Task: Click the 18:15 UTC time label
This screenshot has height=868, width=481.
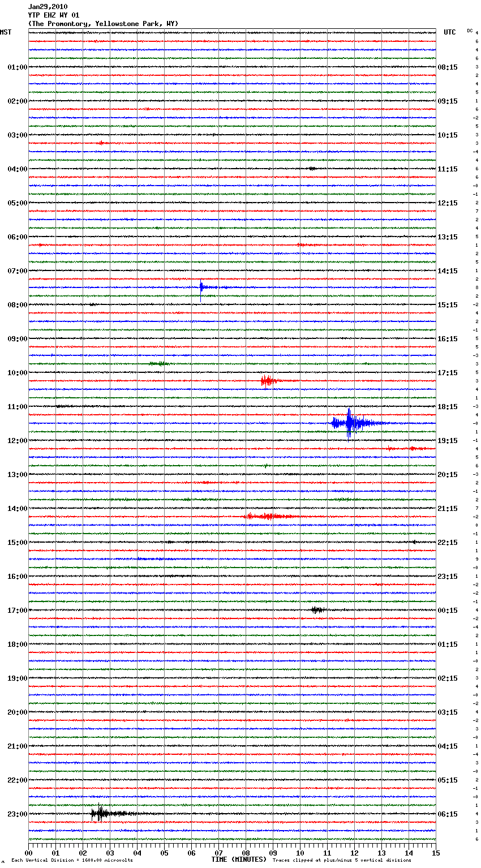Action: point(448,407)
